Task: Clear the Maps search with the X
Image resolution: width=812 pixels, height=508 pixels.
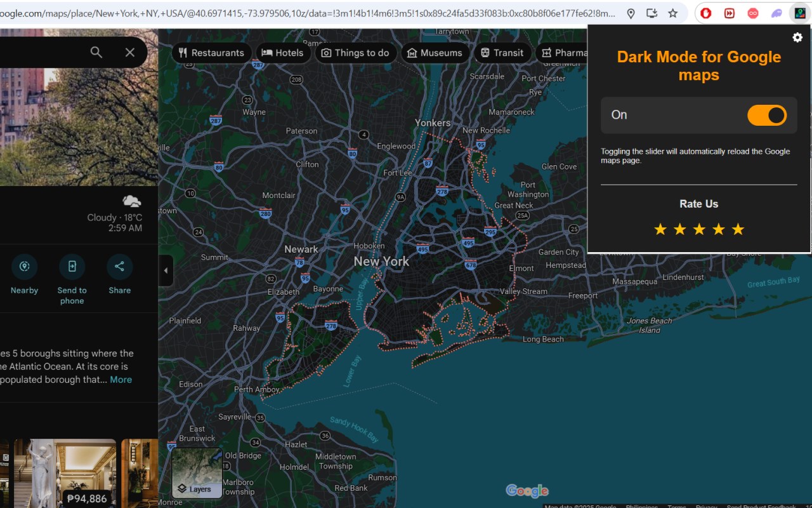Action: pyautogui.click(x=130, y=52)
